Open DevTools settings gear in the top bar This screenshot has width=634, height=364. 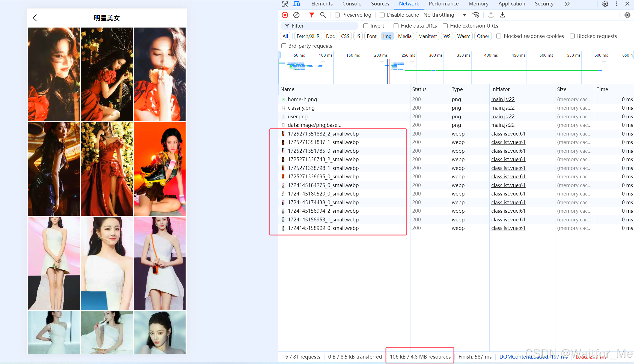point(605,4)
